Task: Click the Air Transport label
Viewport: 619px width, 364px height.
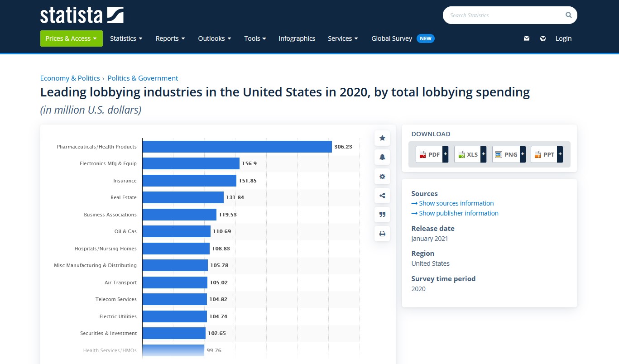Action: tap(120, 283)
